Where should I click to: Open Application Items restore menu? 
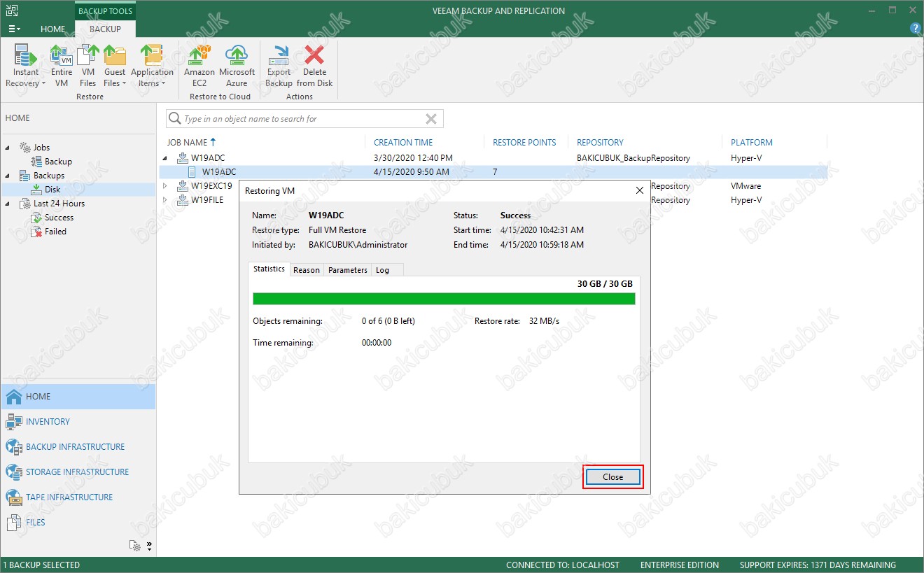click(152, 66)
